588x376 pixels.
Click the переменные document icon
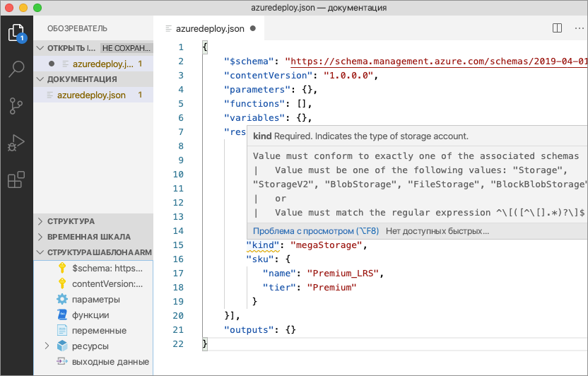[62, 330]
